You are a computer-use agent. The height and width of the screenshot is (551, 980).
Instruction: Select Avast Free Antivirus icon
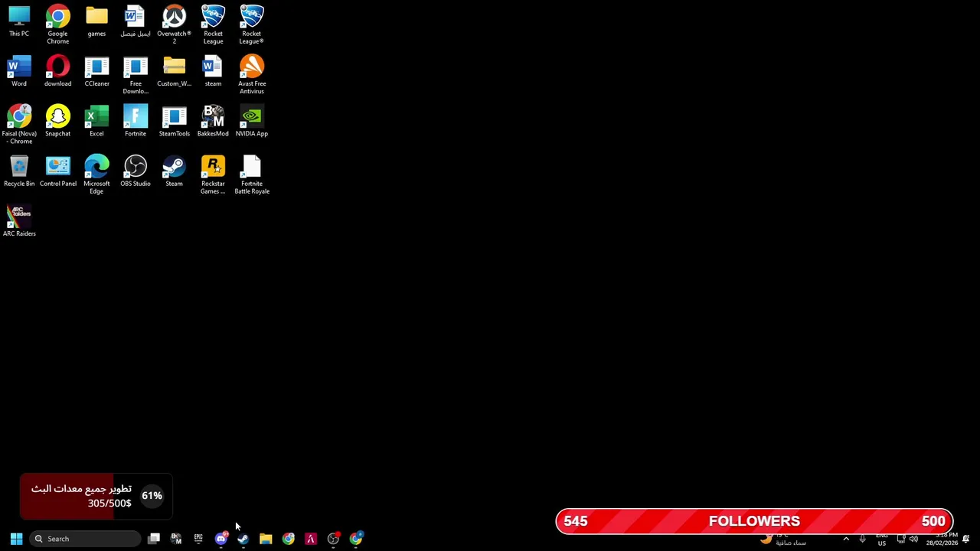pyautogui.click(x=252, y=75)
